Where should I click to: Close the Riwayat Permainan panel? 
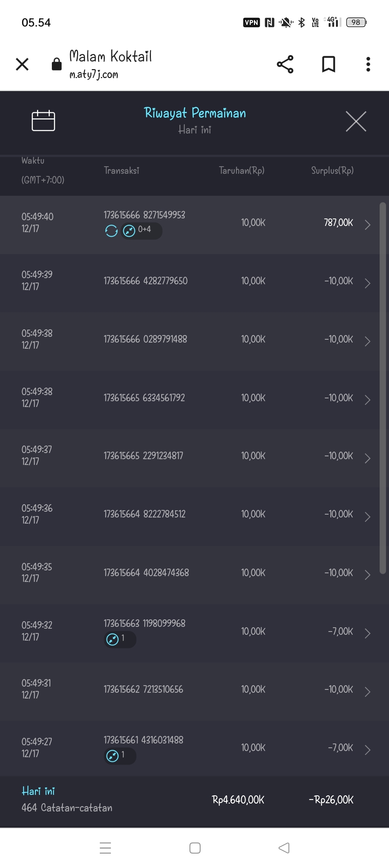pos(356,122)
